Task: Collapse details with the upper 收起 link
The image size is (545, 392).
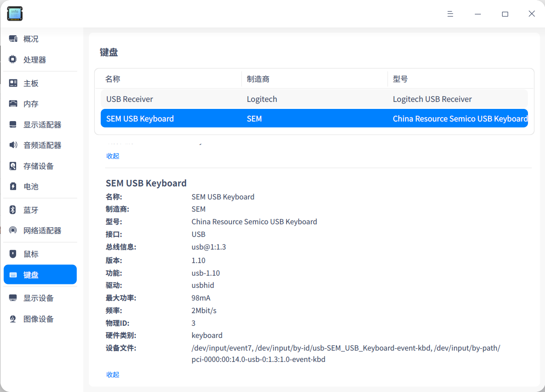Action: click(x=112, y=156)
